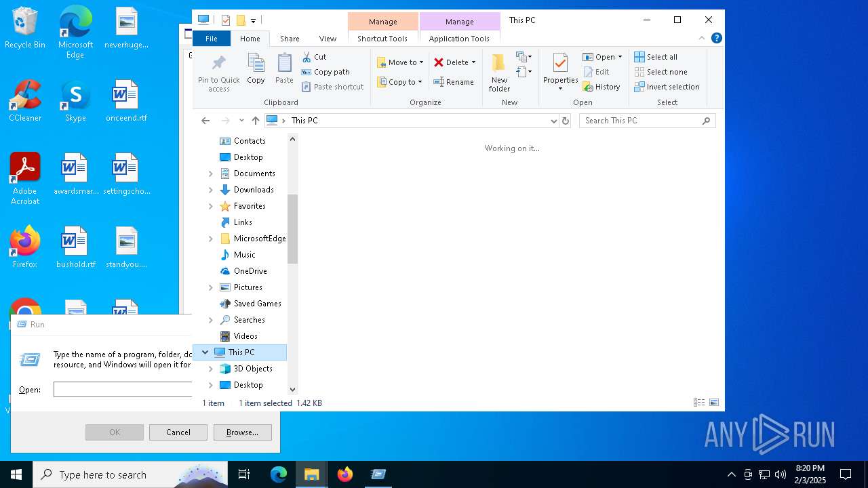
Task: Open address bar history dropdown
Action: pyautogui.click(x=554, y=121)
